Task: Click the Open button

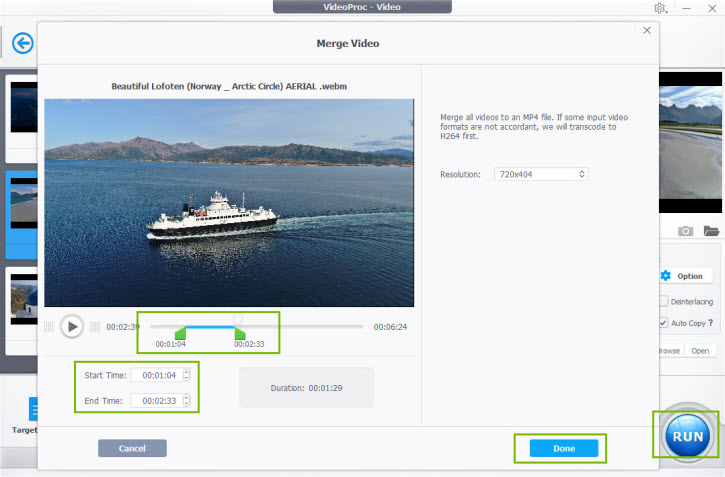Action: 700,351
